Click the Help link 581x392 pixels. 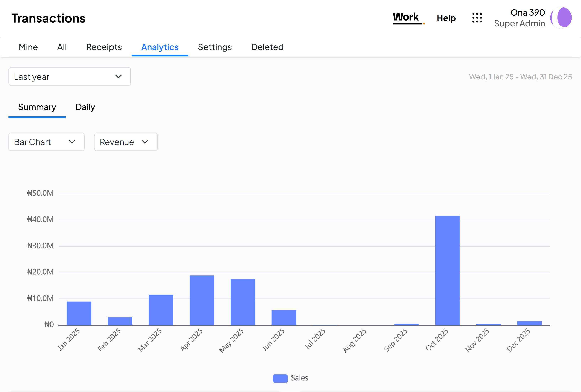[446, 18]
